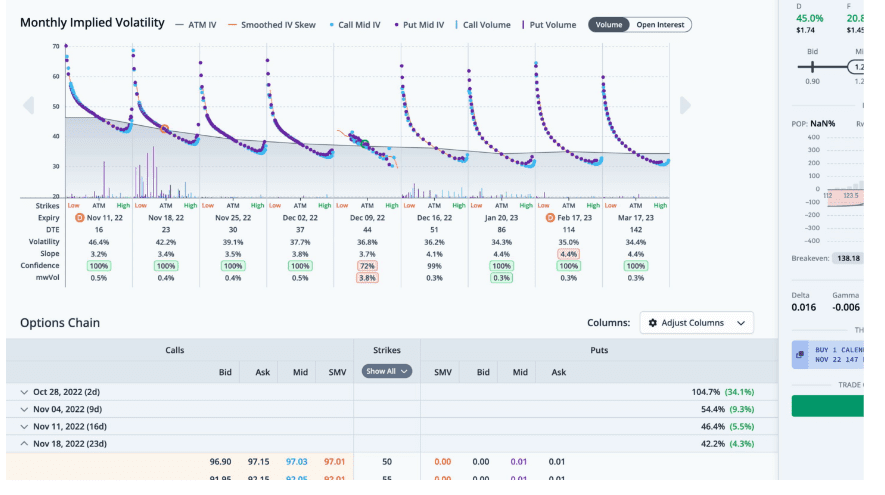The height and width of the screenshot is (495, 885).
Task: Select the Volume toggle option
Action: [608, 24]
